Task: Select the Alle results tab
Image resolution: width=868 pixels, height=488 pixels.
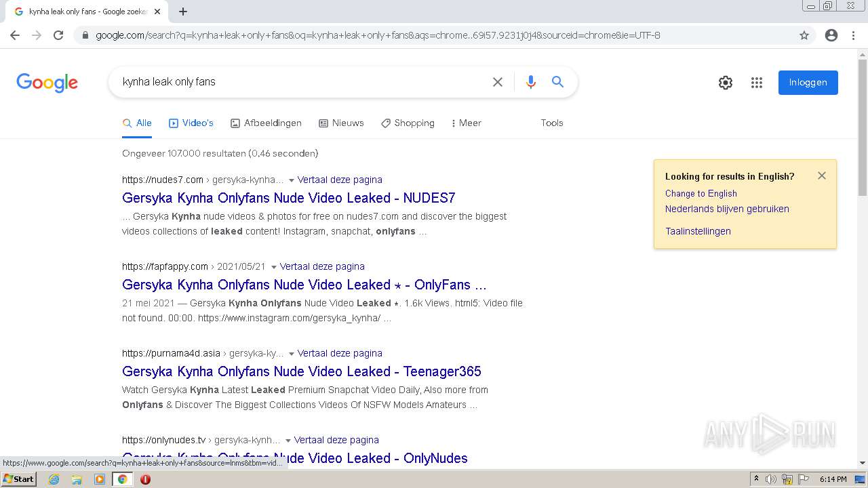Action: [x=137, y=123]
